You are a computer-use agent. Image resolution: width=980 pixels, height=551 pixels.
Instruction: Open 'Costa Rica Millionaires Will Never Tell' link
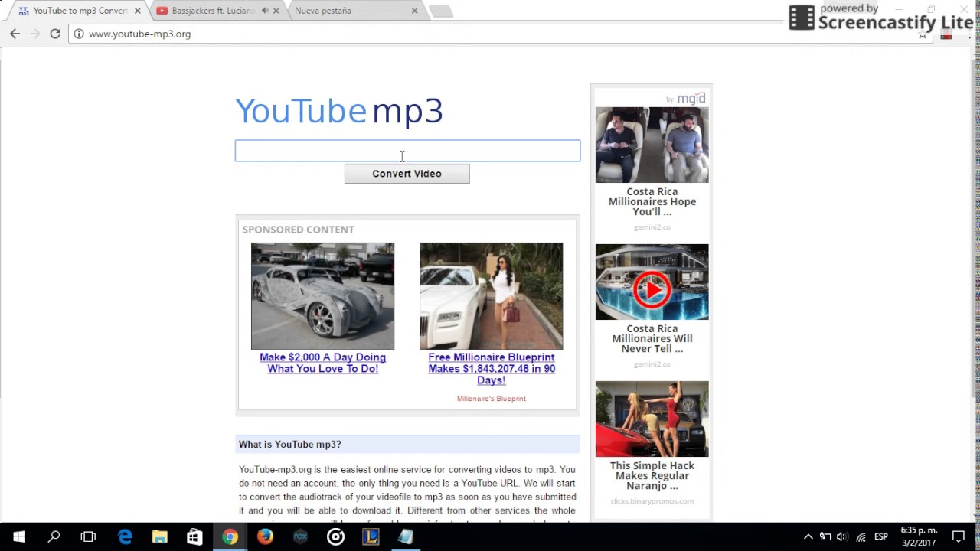[652, 338]
